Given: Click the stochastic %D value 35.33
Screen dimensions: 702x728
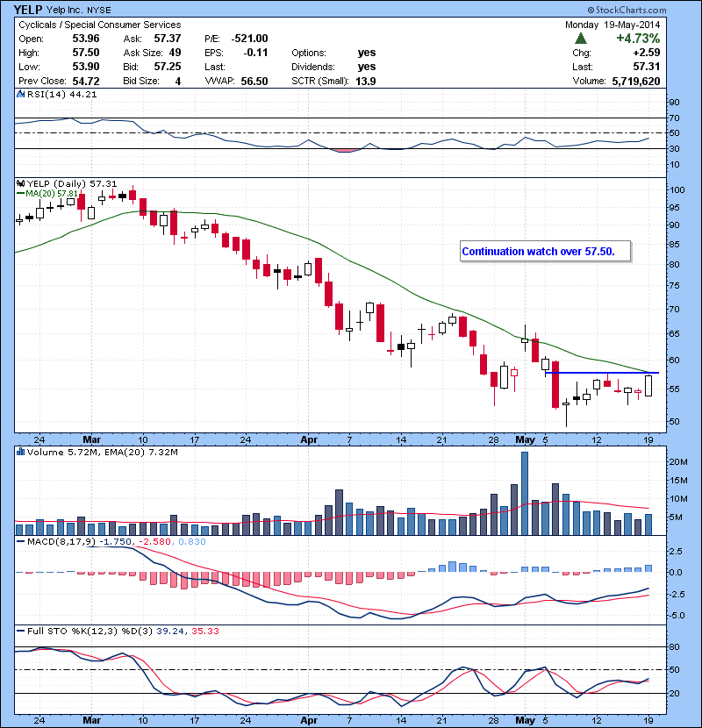Looking at the screenshot, I should tap(204, 631).
